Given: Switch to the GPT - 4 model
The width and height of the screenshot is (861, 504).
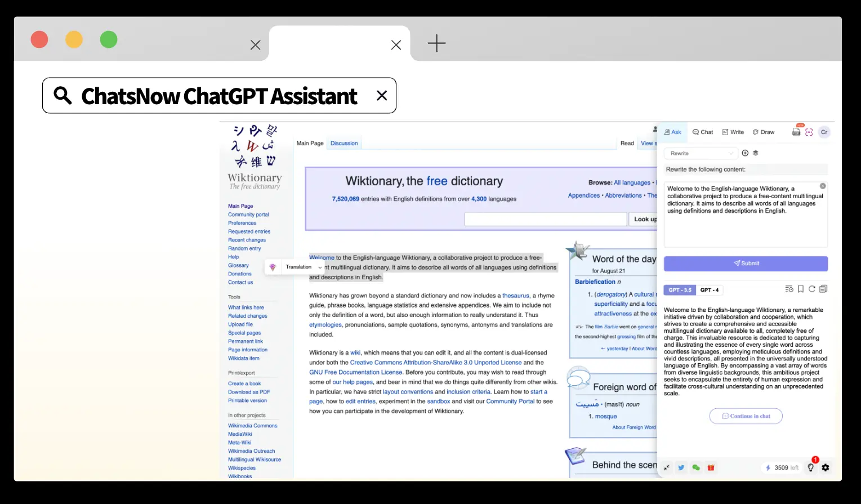Looking at the screenshot, I should [710, 290].
